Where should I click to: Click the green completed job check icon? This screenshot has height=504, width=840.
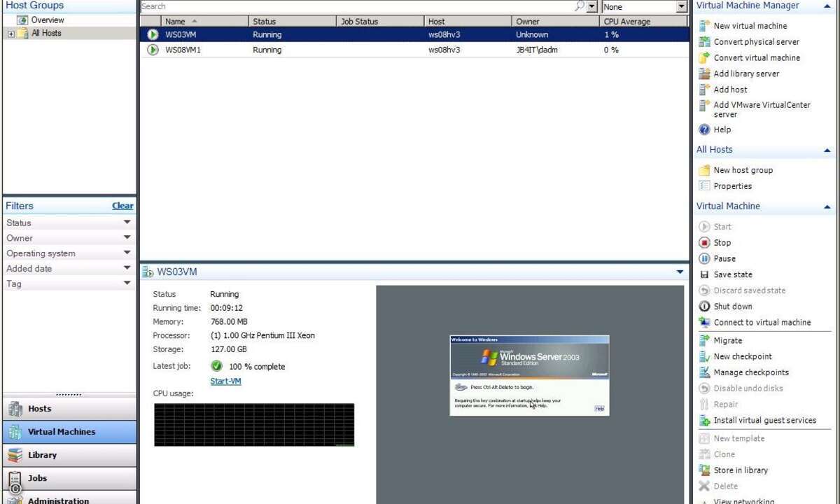pyautogui.click(x=216, y=366)
